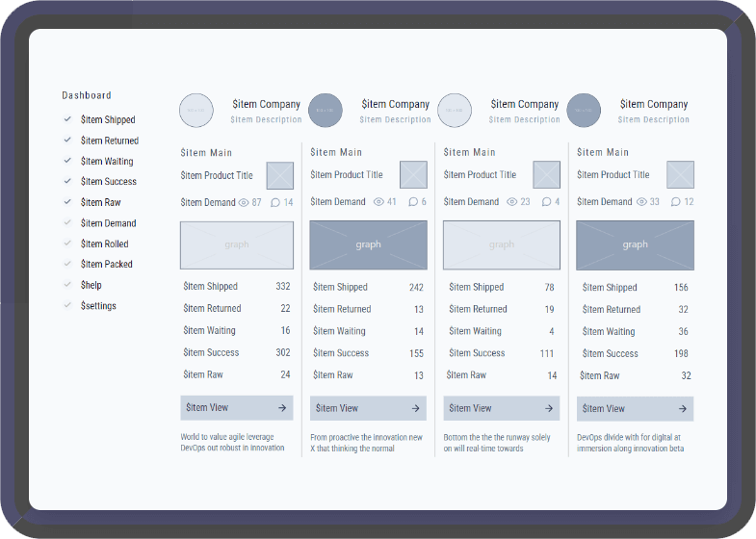This screenshot has width=756, height=539.
Task: Open the $help sidebar item
Action: [91, 285]
